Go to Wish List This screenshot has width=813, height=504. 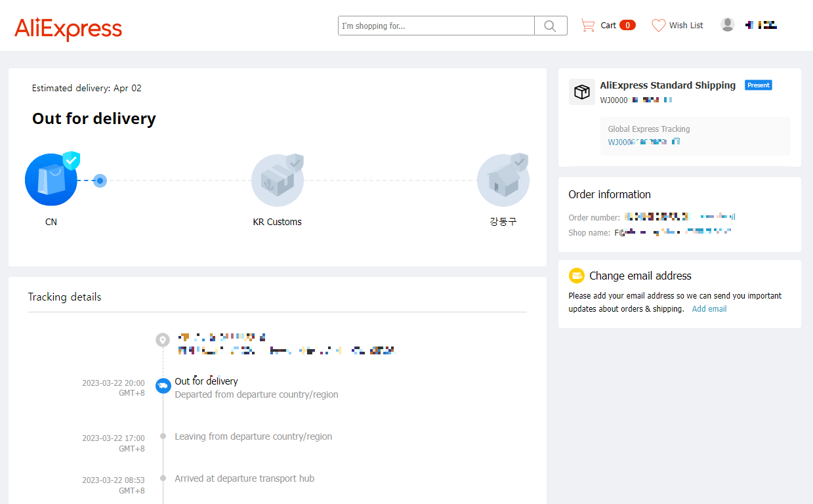tap(686, 26)
